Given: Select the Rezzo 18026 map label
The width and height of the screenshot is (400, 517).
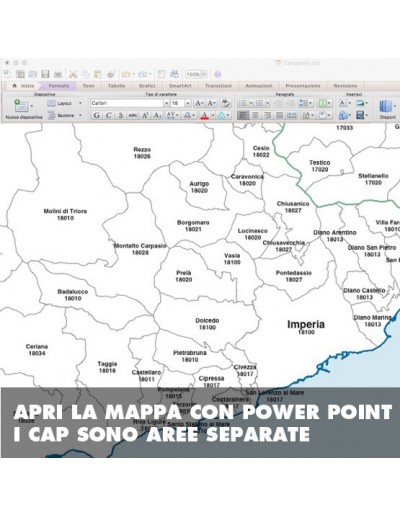Looking at the screenshot, I should (142, 153).
